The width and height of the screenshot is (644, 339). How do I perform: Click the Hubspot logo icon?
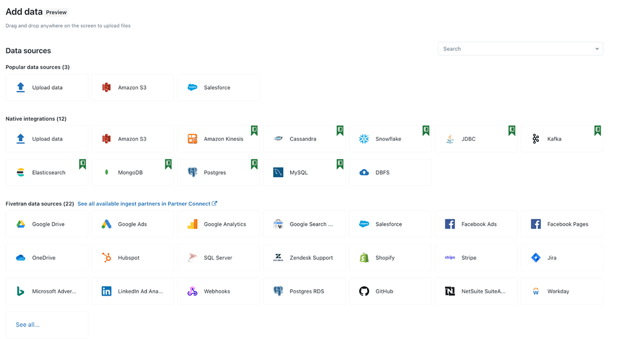(106, 258)
